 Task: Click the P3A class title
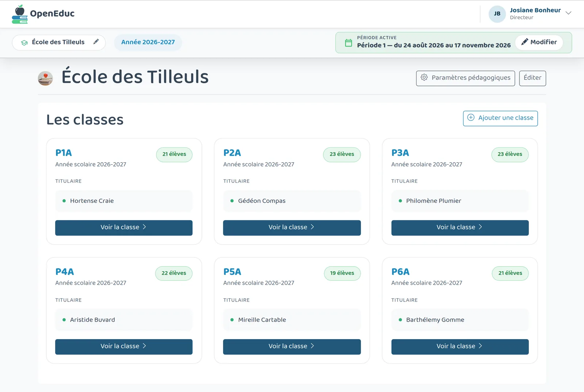coord(400,153)
